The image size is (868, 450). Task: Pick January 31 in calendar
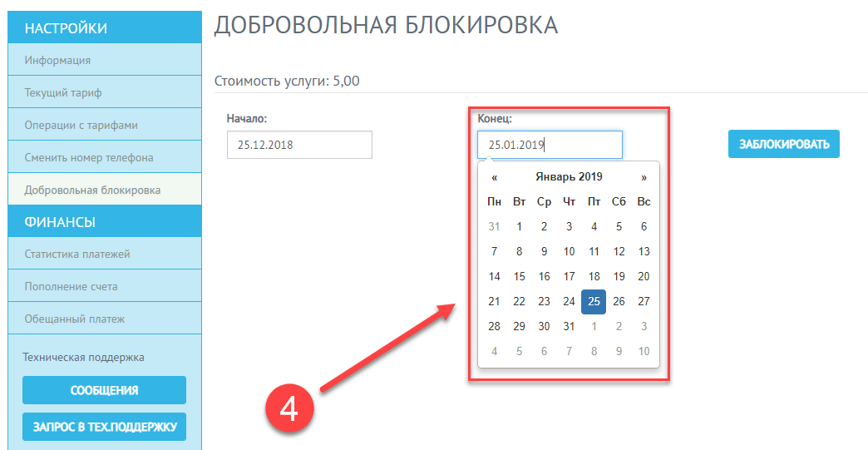coord(569,327)
